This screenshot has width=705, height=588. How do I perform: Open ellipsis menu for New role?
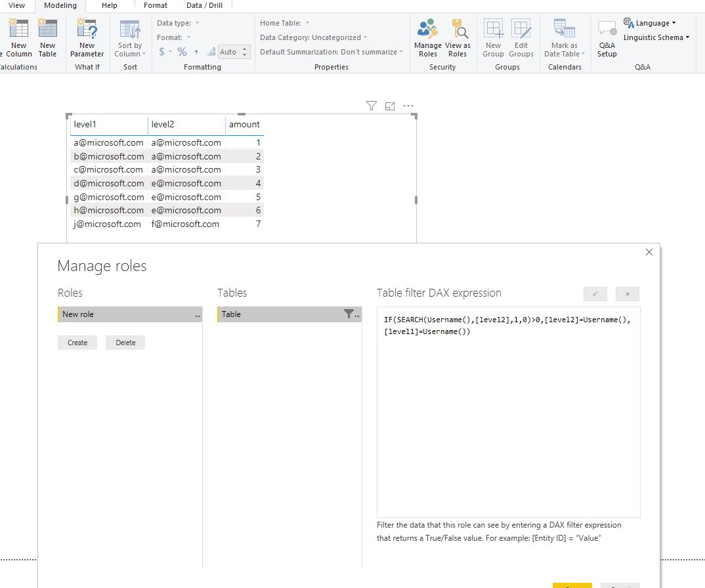point(198,316)
